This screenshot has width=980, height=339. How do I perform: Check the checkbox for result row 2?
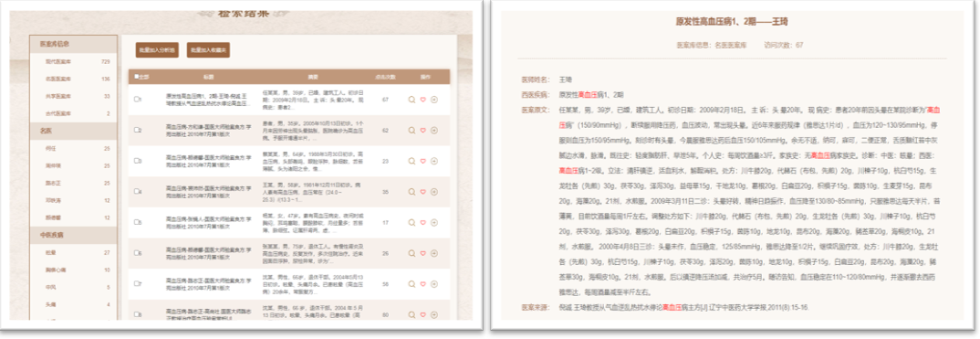pos(137,130)
